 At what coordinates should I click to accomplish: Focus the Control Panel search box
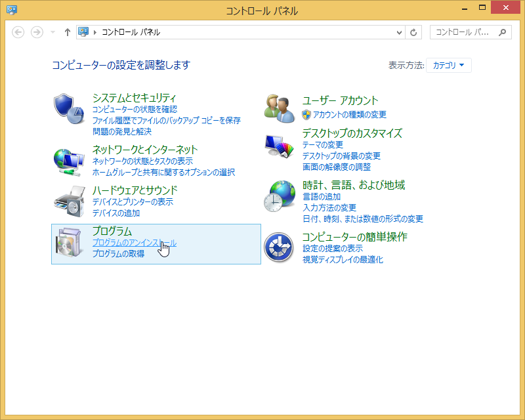(x=471, y=32)
